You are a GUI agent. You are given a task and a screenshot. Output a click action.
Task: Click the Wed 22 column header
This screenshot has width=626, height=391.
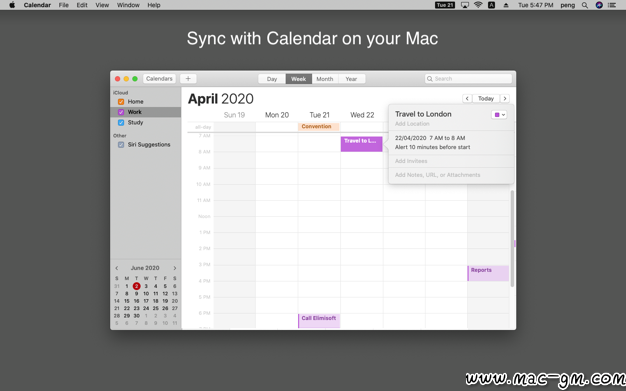(x=362, y=115)
